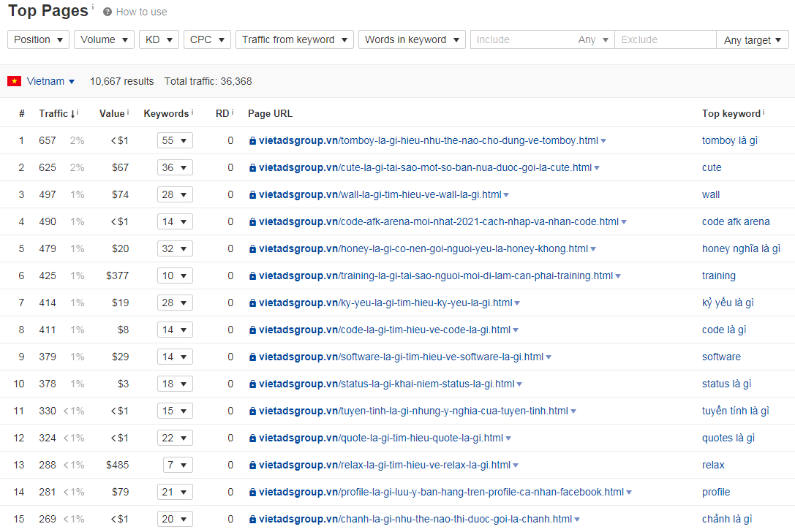Image resolution: width=795 pixels, height=532 pixels.
Task: Click into the Exclude keyword field
Action: tap(664, 39)
